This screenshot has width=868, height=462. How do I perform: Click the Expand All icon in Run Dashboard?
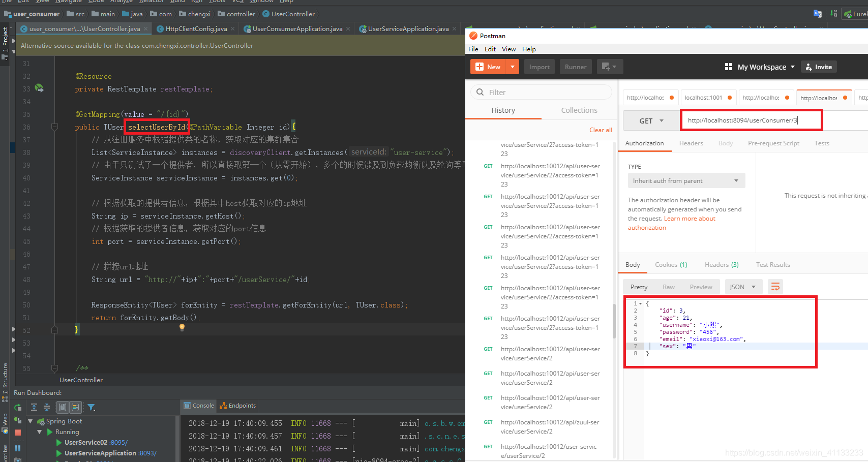[34, 407]
